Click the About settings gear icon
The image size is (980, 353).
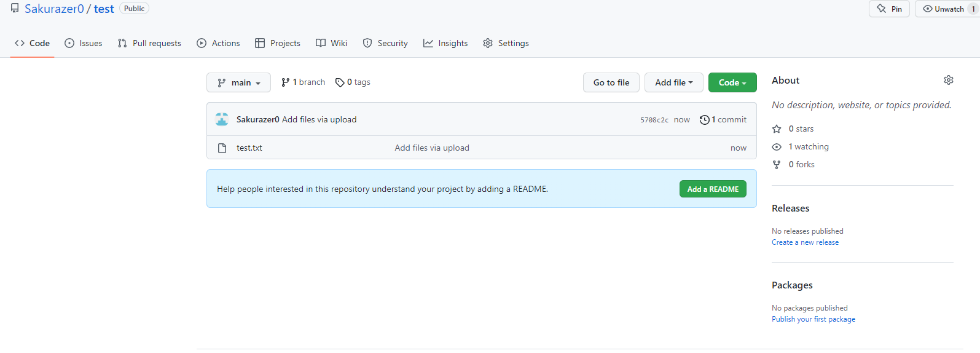[x=948, y=81]
